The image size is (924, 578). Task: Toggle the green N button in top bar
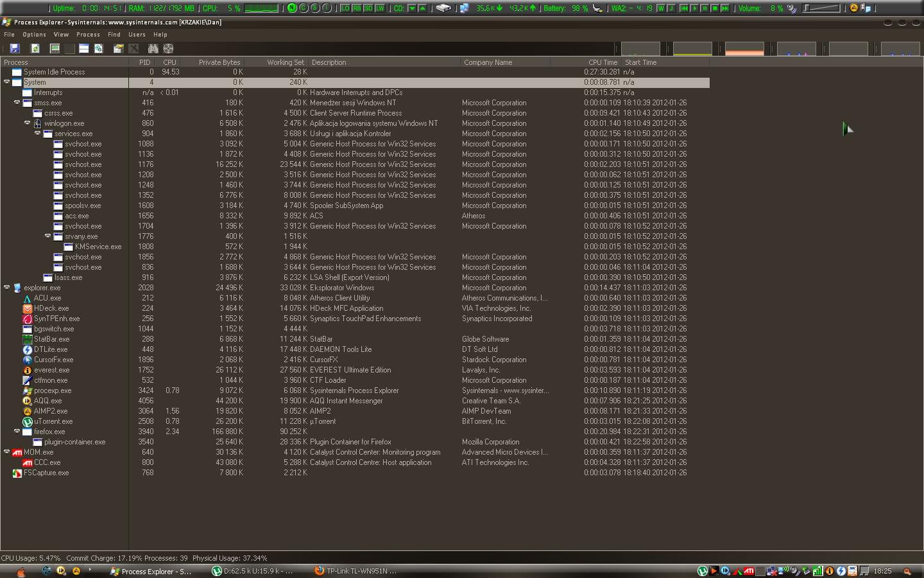point(292,8)
